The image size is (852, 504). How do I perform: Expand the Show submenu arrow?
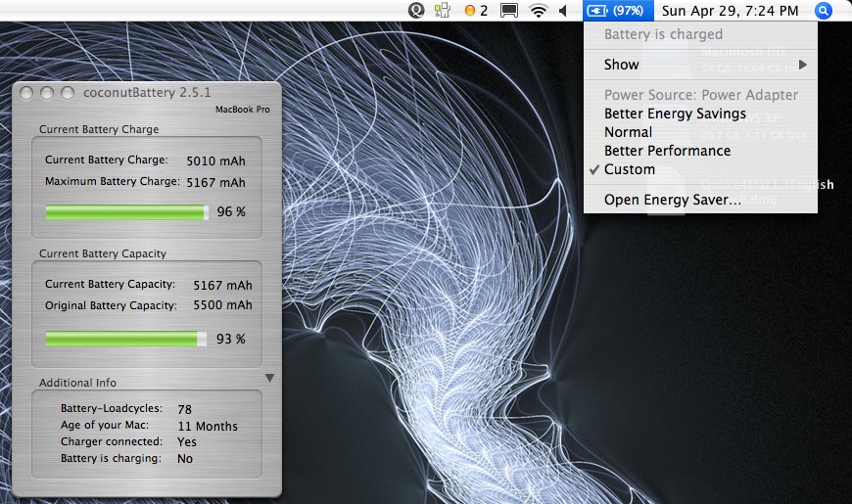click(x=803, y=65)
